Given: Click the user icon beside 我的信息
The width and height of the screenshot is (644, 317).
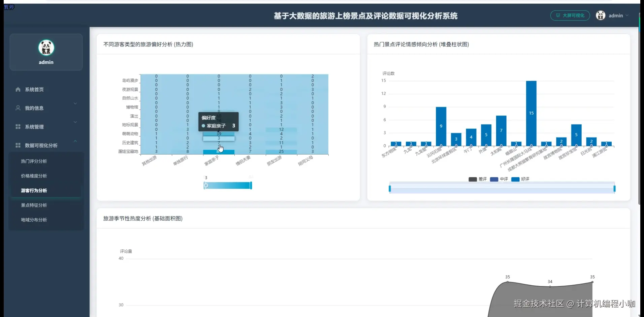Looking at the screenshot, I should click(x=18, y=108).
